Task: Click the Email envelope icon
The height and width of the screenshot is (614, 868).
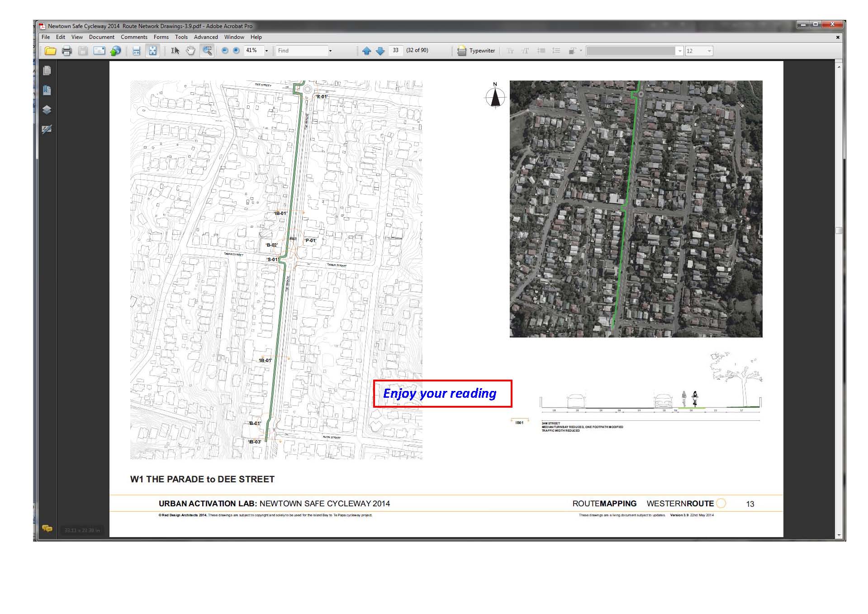Action: tap(99, 51)
